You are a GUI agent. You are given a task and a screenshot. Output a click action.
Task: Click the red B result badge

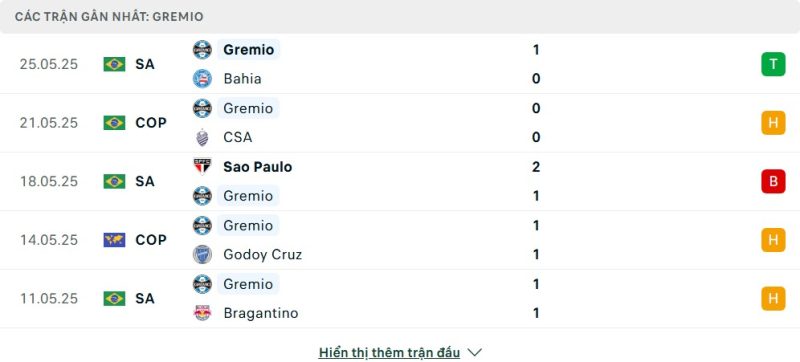(x=773, y=181)
